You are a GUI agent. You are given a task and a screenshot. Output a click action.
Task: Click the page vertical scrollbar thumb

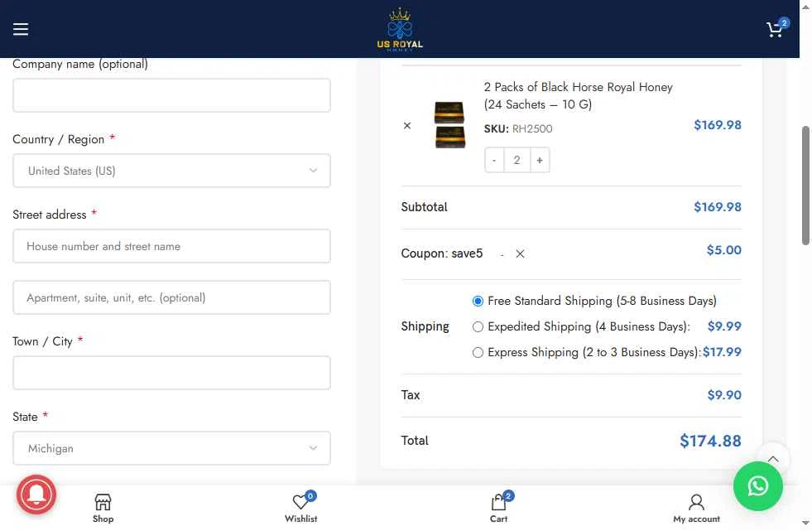pyautogui.click(x=805, y=185)
